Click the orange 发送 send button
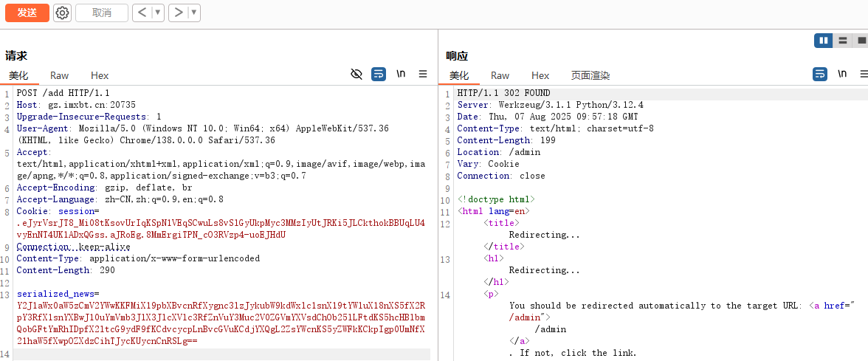Viewport: 868px width, 361px height. (27, 13)
